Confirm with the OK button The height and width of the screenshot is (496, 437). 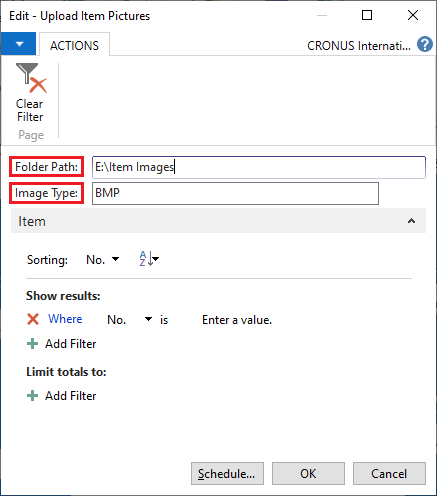pyautogui.click(x=308, y=473)
